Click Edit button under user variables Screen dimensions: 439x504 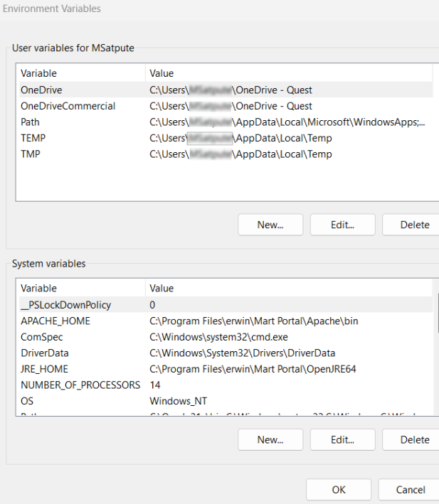343,225
